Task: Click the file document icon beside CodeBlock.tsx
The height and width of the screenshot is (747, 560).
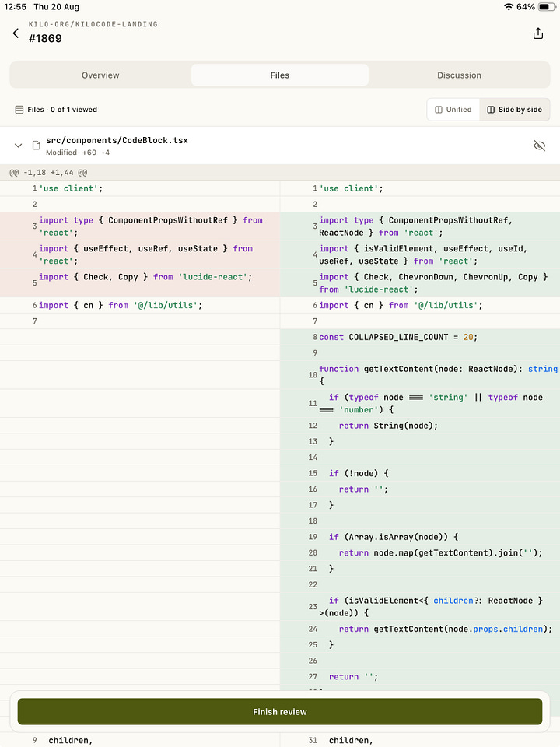Action: click(37, 146)
